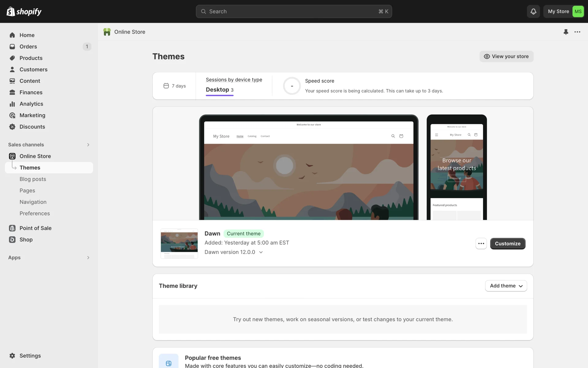This screenshot has height=368, width=588.
Task: Open the notifications bell icon
Action: 533,11
